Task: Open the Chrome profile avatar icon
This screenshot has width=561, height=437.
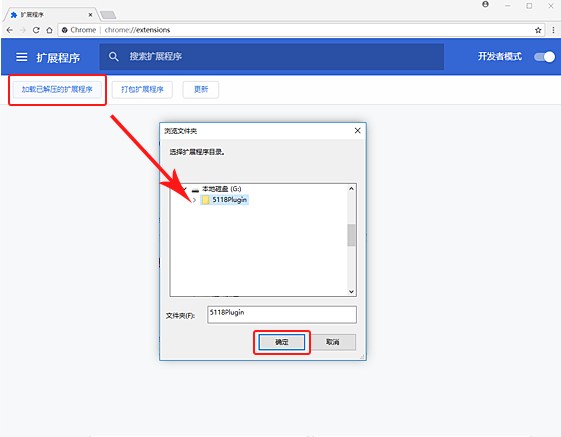Action: [485, 4]
